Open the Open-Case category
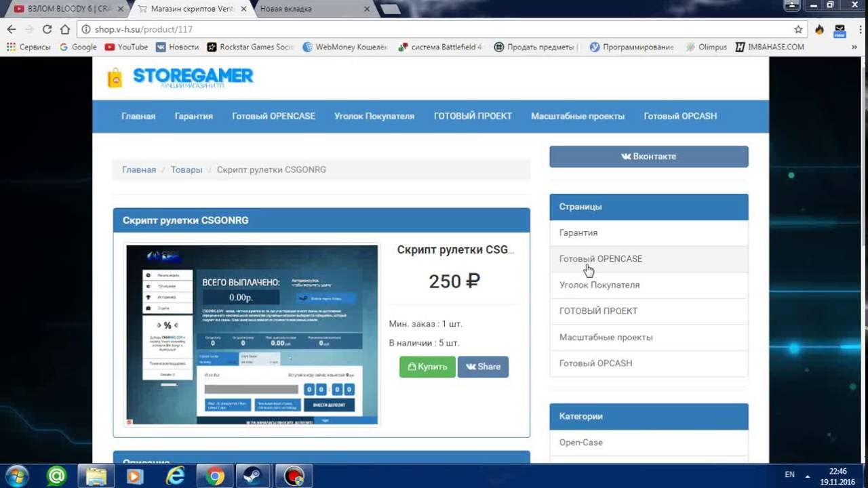This screenshot has width=868, height=488. click(x=649, y=443)
